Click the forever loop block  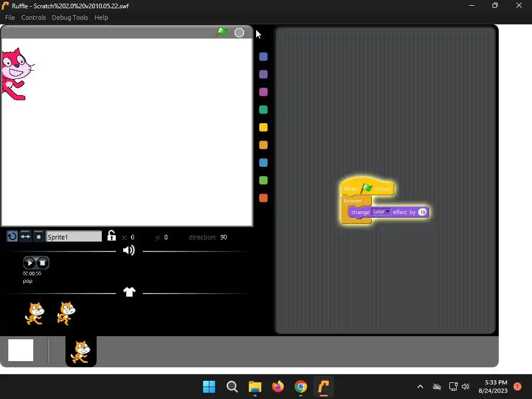click(x=353, y=201)
